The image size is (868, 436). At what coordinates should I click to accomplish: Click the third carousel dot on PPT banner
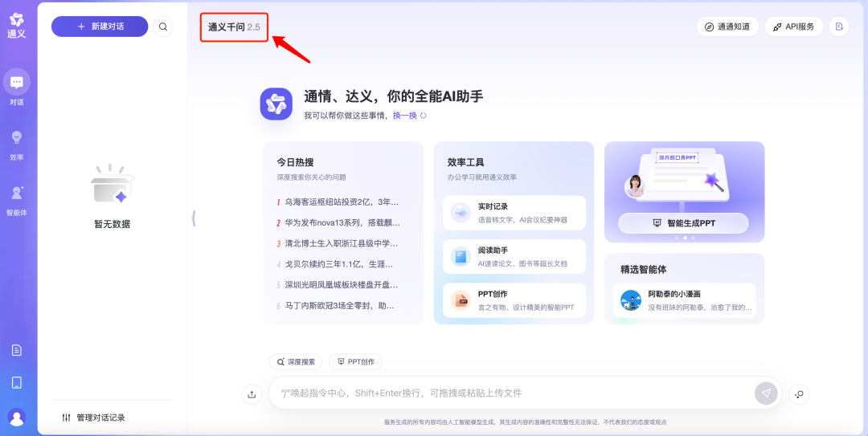(x=693, y=238)
